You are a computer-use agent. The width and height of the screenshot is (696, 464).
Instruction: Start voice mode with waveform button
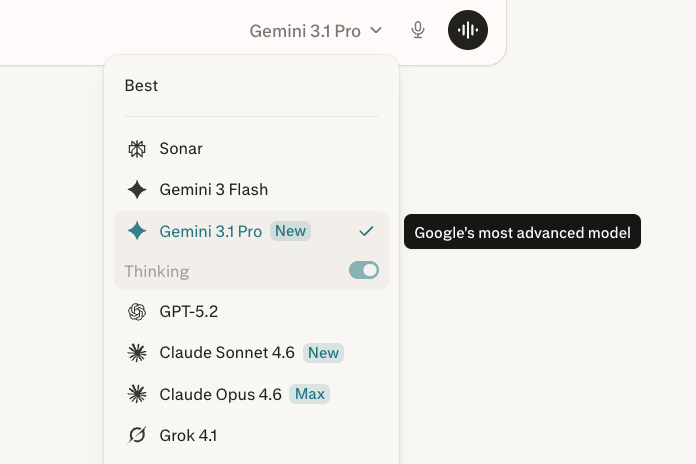pos(468,30)
